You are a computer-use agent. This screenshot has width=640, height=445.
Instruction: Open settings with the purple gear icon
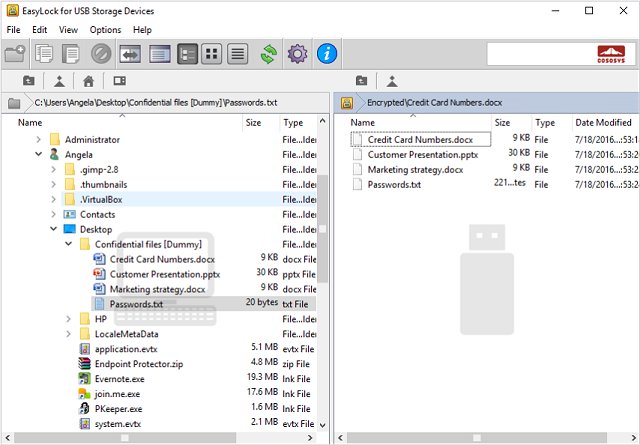(297, 54)
